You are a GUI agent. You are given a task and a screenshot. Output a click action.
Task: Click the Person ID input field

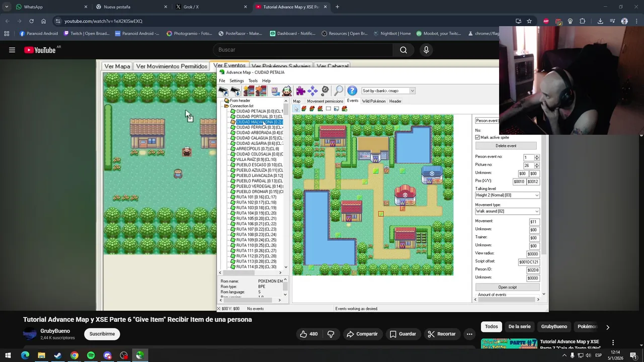click(x=533, y=270)
